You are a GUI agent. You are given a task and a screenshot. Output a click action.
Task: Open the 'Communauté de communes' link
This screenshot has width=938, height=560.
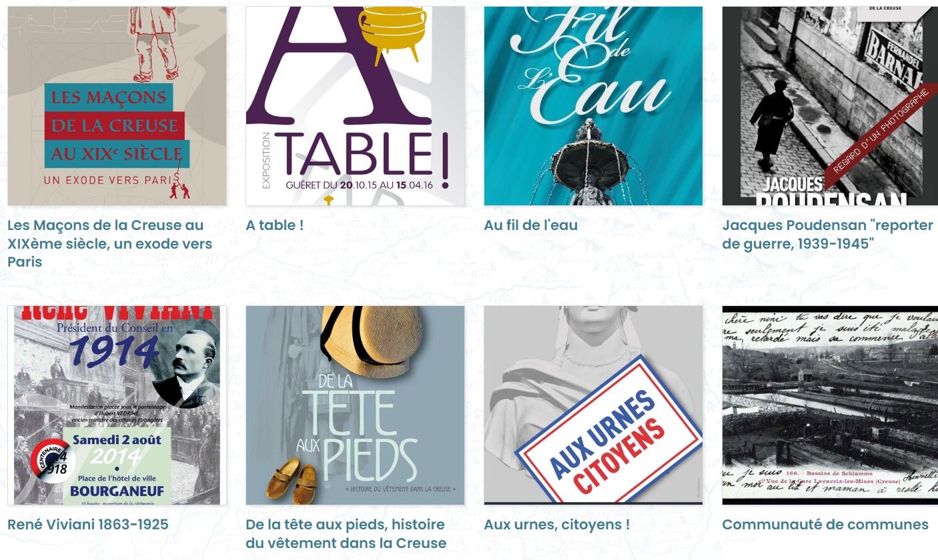point(825,525)
